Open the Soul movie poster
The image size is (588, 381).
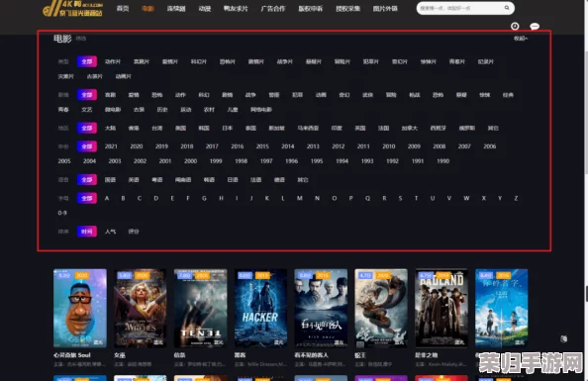(80, 308)
